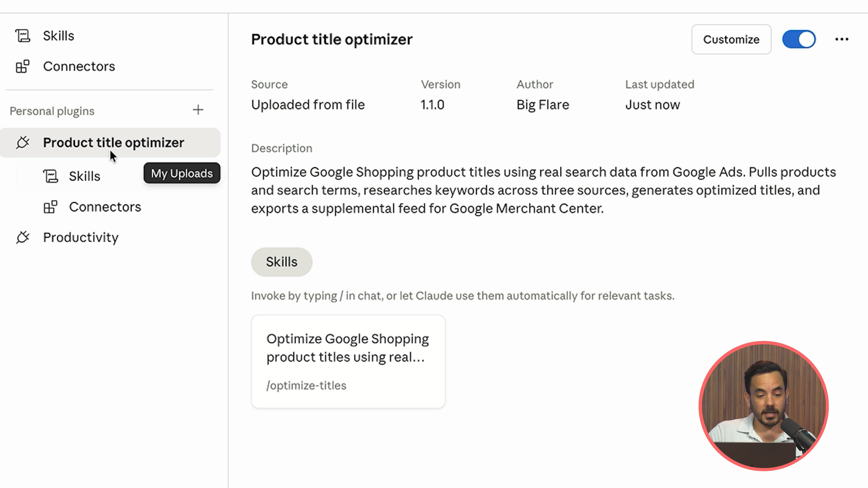Open the three-dot more options menu
Viewport: 868px width, 488px height.
click(842, 39)
